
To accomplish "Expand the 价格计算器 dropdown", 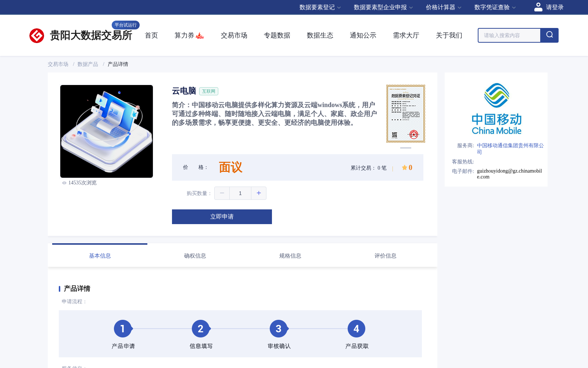I will click(x=444, y=7).
